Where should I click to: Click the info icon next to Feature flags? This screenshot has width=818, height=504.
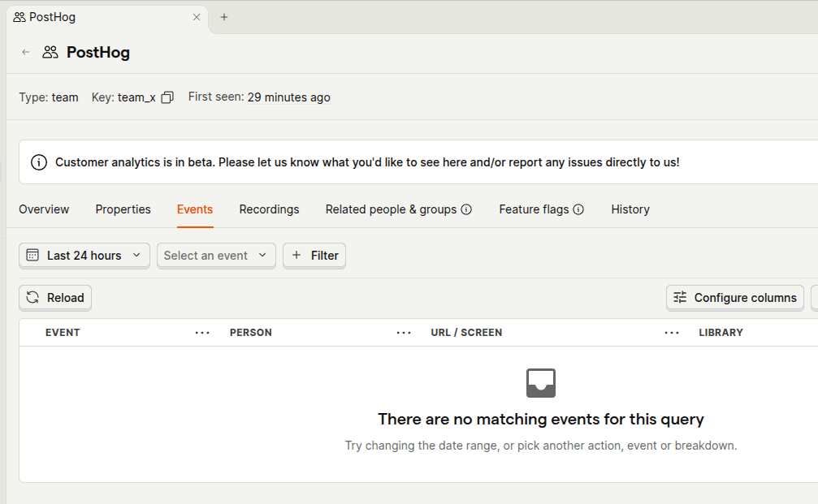click(578, 209)
